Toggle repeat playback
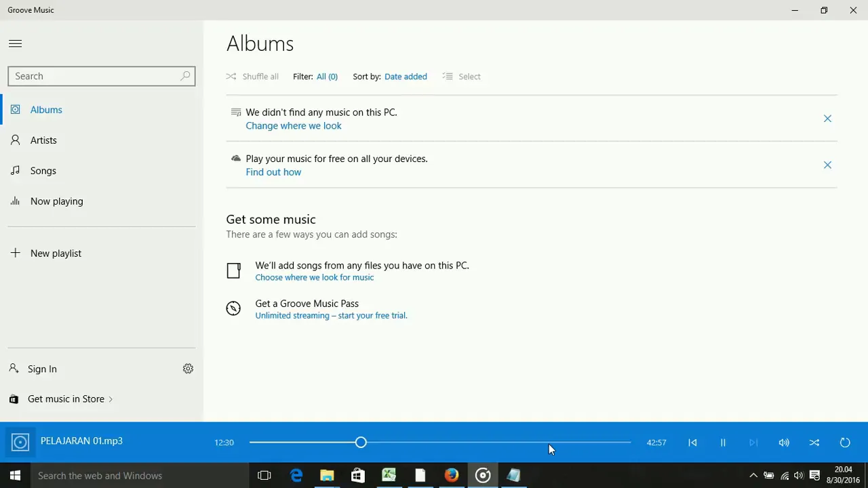Screen dimensions: 868x488 pyautogui.click(x=845, y=443)
